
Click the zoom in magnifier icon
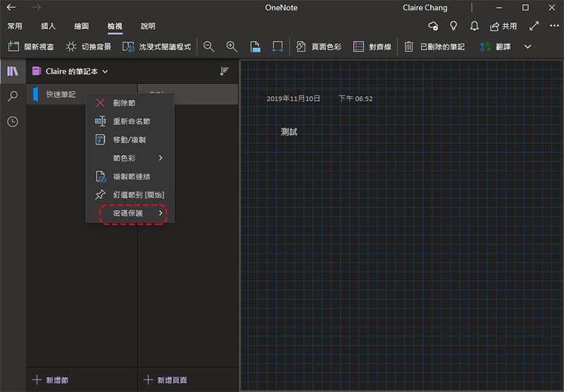pos(232,47)
